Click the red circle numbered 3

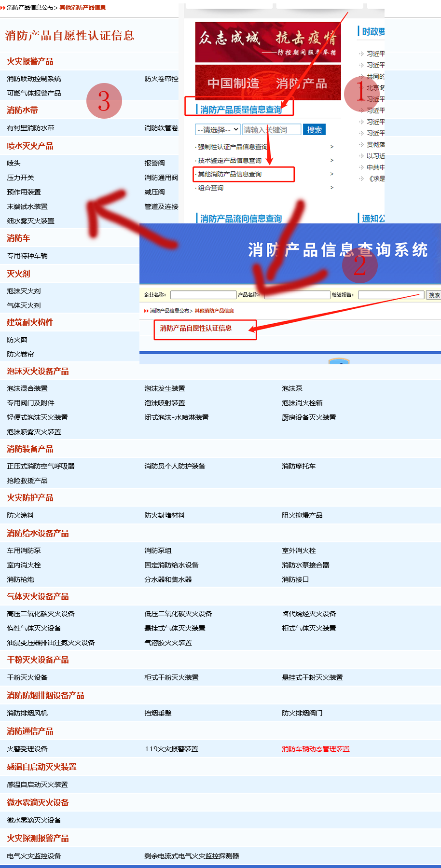pos(104,101)
